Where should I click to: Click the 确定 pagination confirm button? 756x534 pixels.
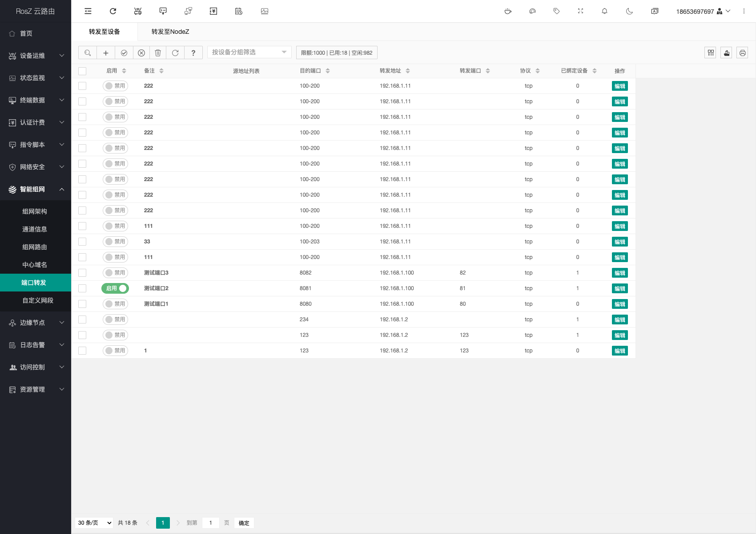pos(244,523)
